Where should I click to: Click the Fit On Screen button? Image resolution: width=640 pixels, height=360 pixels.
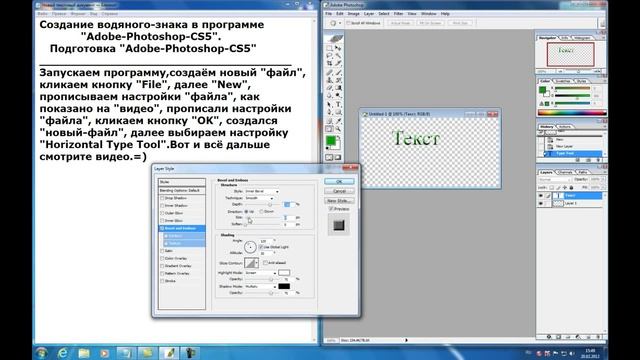tap(430, 23)
